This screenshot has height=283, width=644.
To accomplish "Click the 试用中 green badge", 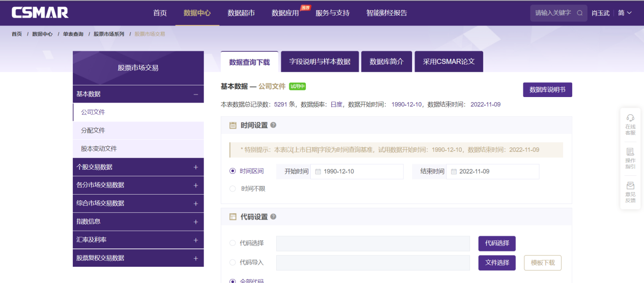I will pos(298,86).
